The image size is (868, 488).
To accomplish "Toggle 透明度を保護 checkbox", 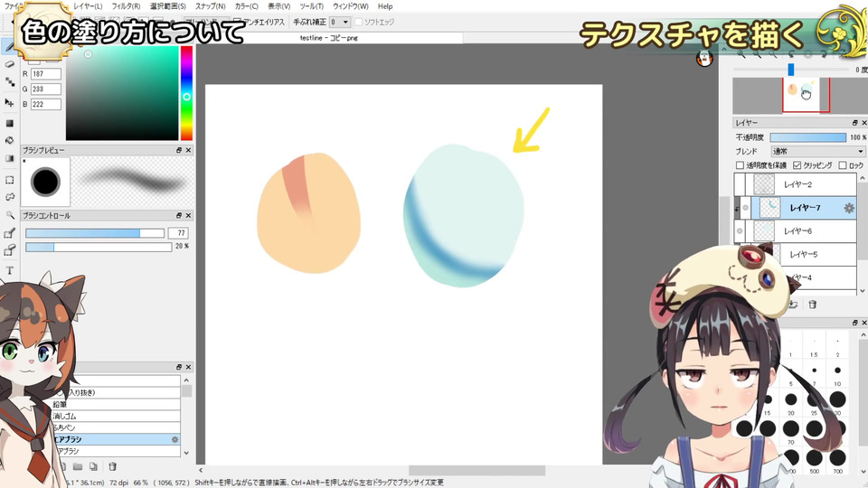I will coord(740,165).
